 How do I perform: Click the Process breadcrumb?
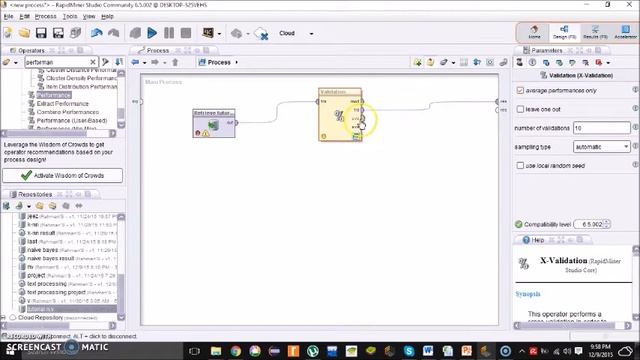219,62
